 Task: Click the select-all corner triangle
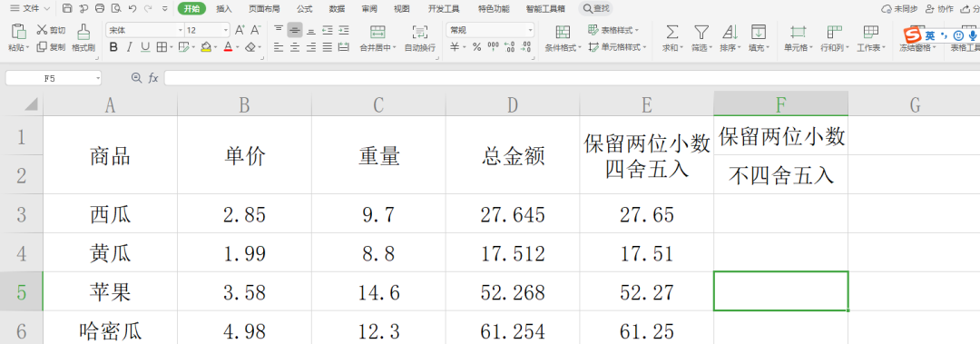click(30, 104)
